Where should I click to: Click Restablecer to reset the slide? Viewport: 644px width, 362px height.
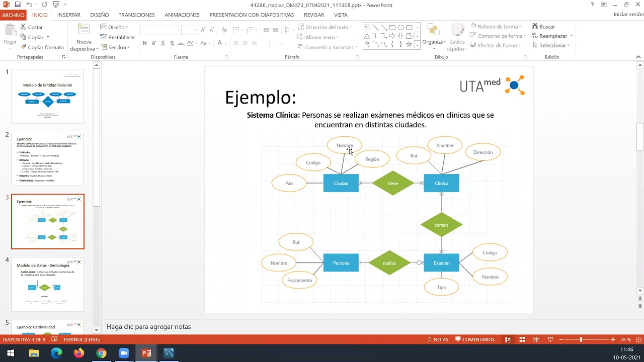pos(118,37)
